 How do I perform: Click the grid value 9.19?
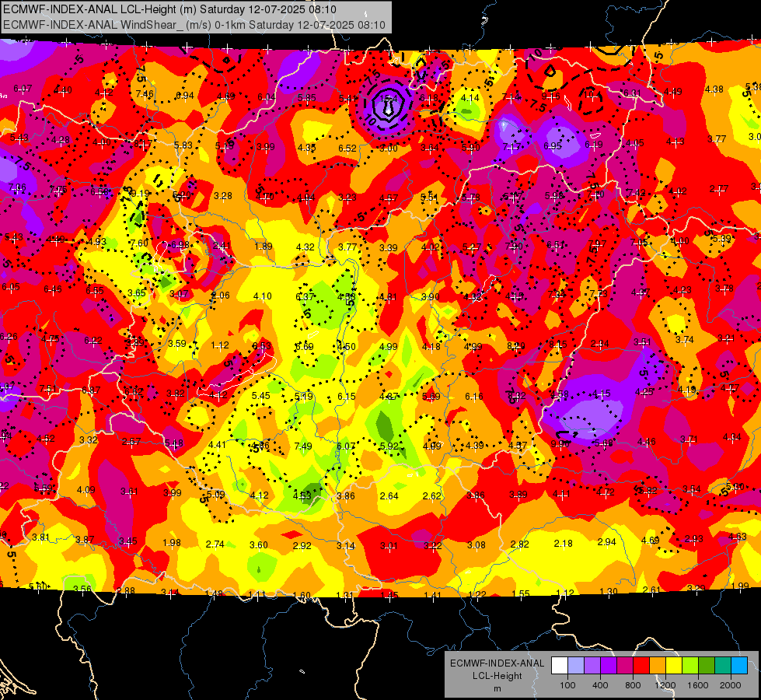[140, 194]
